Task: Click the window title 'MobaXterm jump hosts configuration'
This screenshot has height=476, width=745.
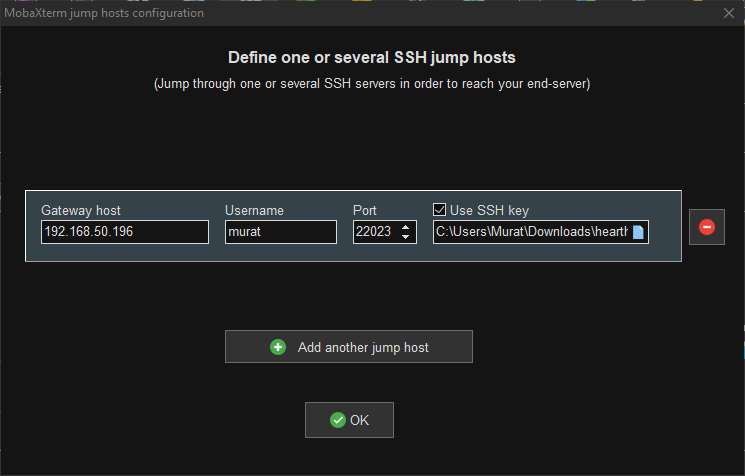Action: (104, 13)
